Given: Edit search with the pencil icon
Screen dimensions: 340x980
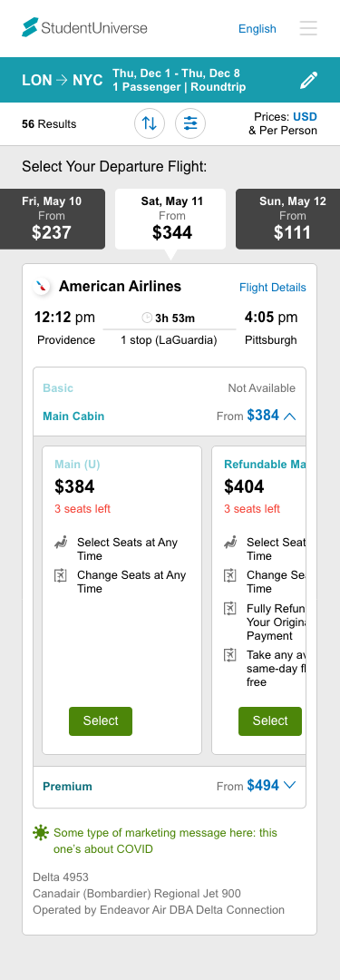Looking at the screenshot, I should [309, 80].
